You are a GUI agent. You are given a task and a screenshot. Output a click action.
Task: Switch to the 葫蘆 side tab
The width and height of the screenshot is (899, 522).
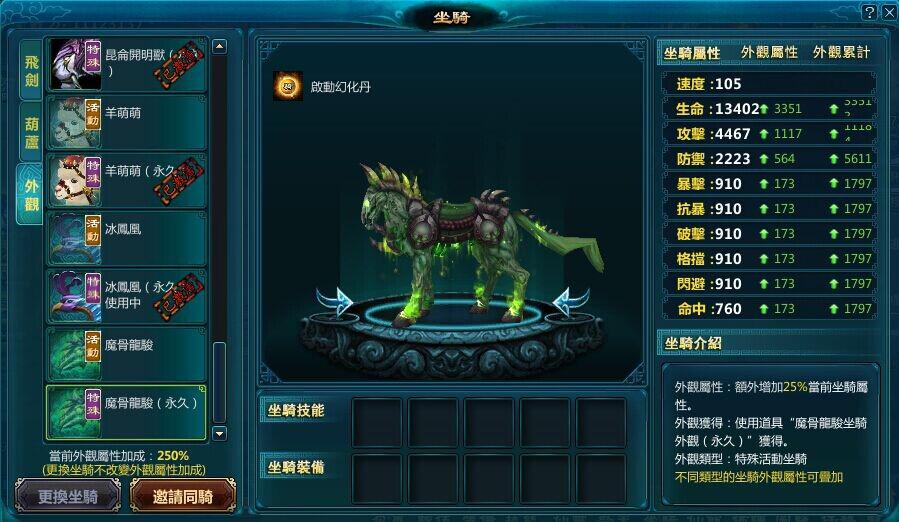[x=31, y=133]
